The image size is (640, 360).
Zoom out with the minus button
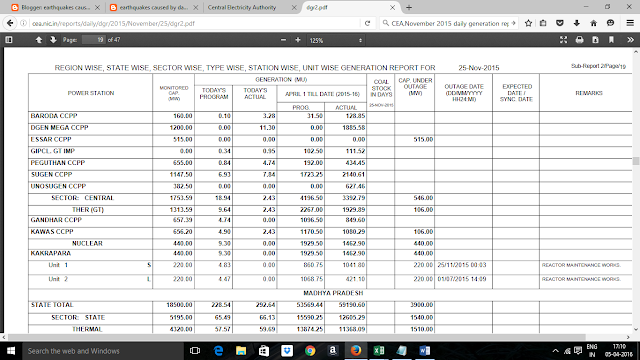(283, 40)
